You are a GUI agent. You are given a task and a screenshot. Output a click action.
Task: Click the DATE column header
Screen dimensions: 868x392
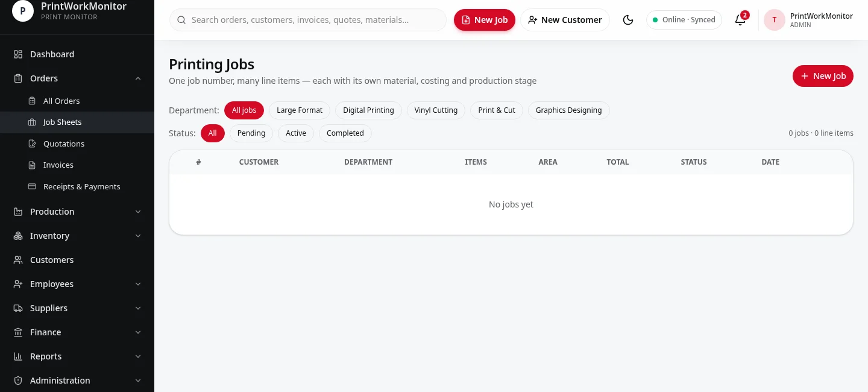click(x=770, y=162)
